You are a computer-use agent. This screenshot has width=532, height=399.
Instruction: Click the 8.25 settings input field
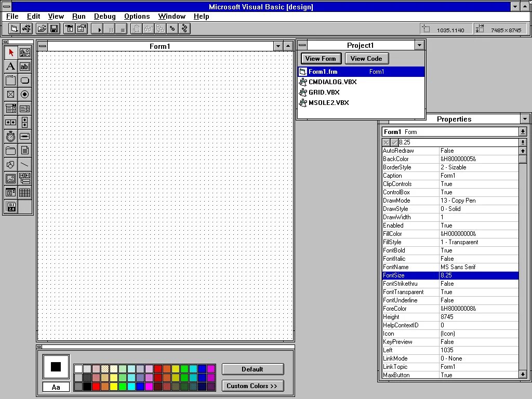click(x=458, y=142)
